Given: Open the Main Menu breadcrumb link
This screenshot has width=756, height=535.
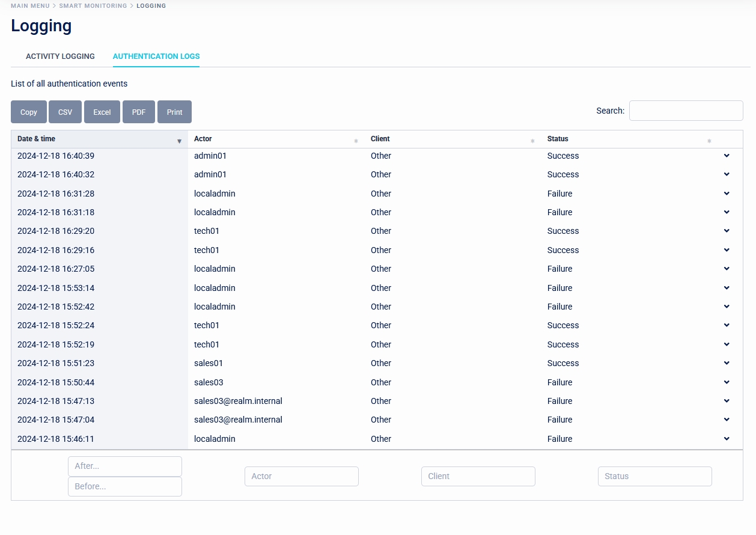Looking at the screenshot, I should [x=30, y=5].
